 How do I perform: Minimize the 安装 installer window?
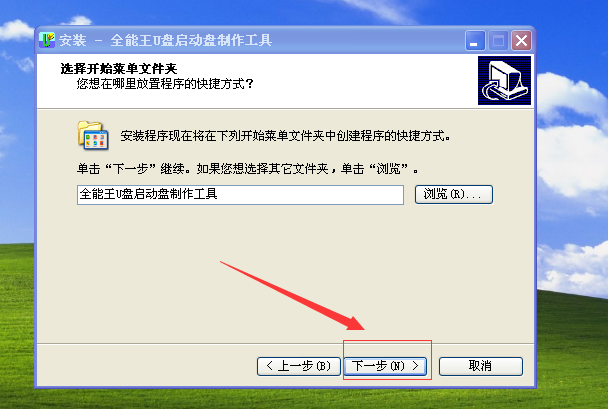coord(475,40)
